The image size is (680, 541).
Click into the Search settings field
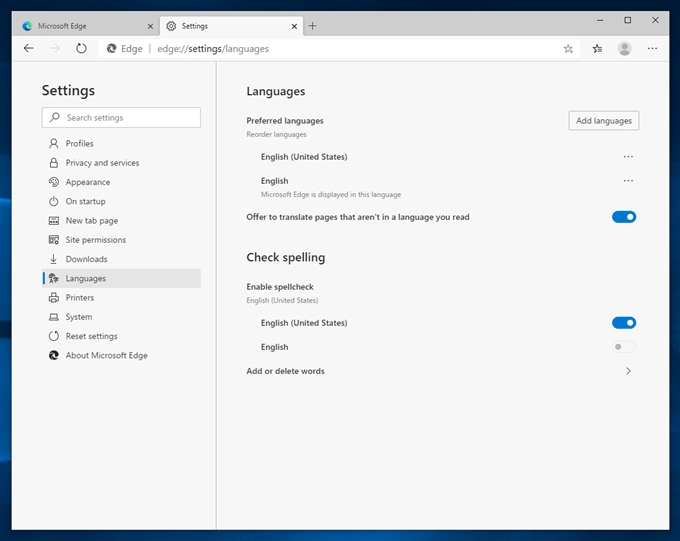tap(121, 118)
